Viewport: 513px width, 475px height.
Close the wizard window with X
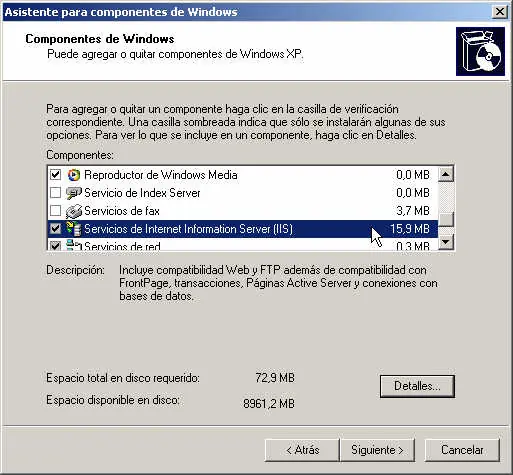[x=500, y=12]
